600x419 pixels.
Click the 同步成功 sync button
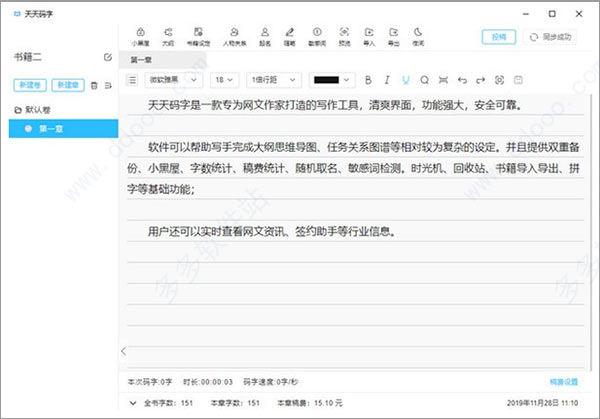tap(550, 37)
